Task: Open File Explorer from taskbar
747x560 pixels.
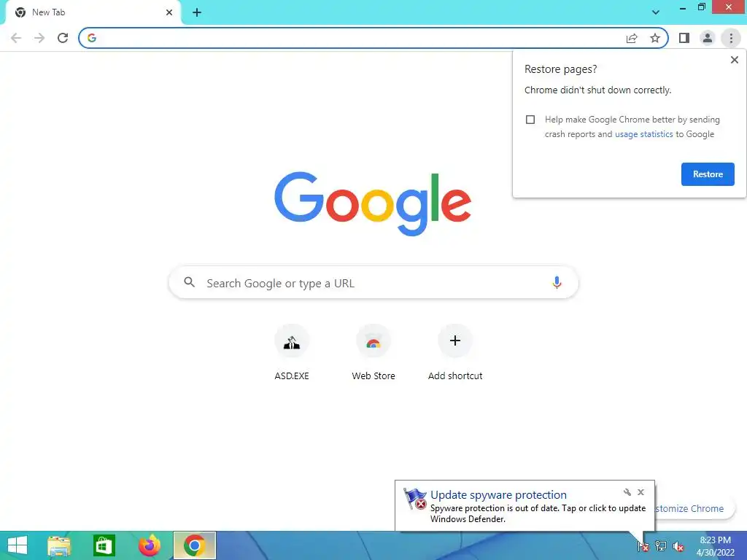Action: click(x=59, y=545)
